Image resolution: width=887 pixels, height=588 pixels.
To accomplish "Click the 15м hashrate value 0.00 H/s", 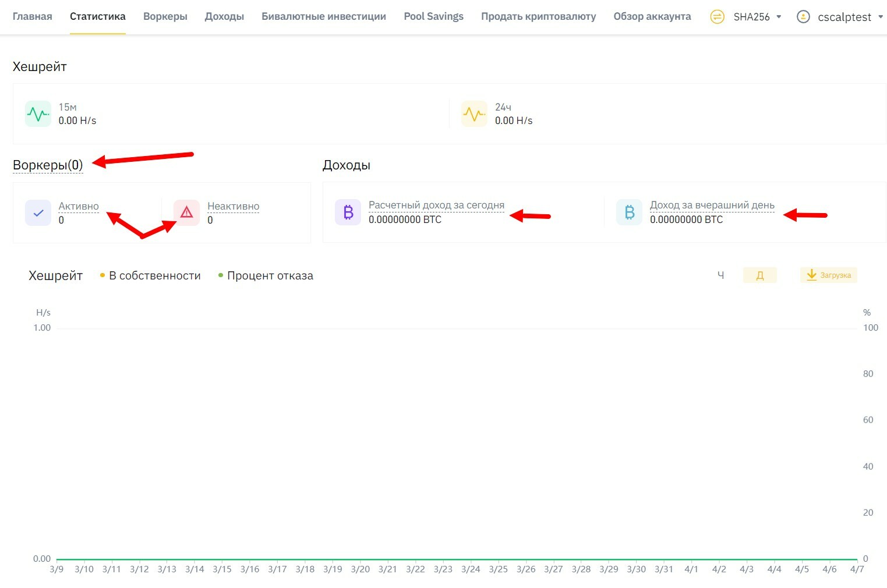I will tap(77, 121).
